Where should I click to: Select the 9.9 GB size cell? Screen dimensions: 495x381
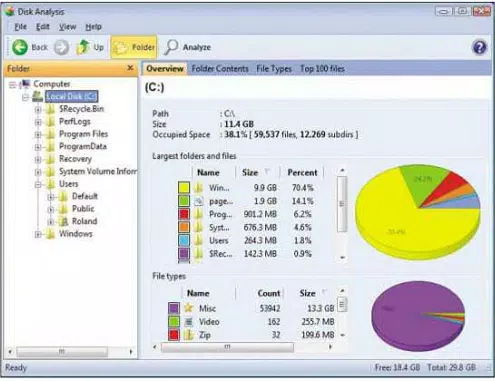pos(265,188)
